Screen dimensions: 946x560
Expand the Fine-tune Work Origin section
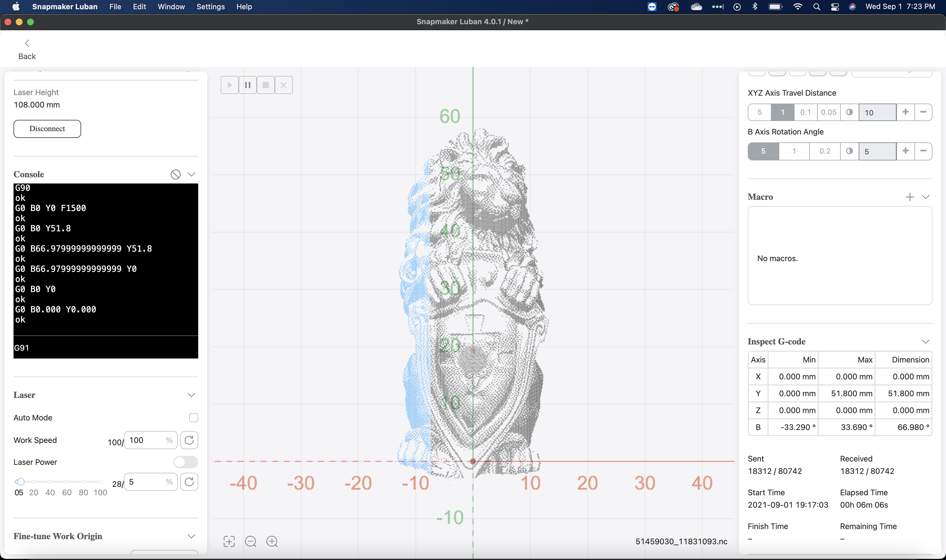(192, 536)
